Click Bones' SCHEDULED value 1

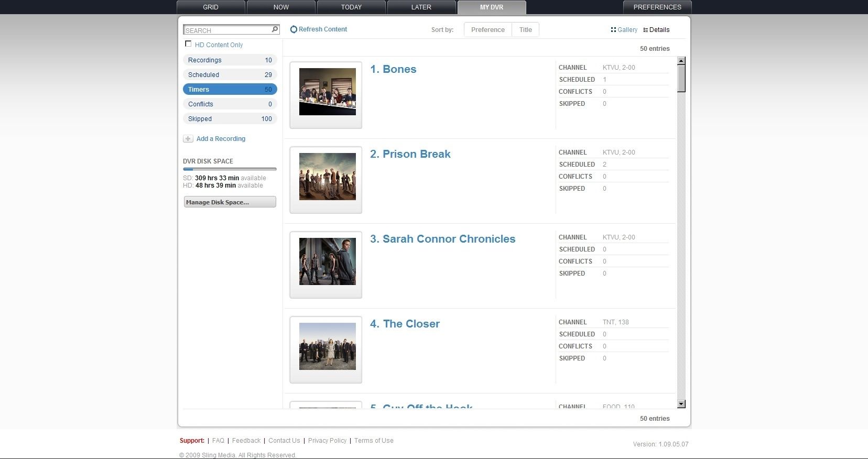click(x=604, y=80)
